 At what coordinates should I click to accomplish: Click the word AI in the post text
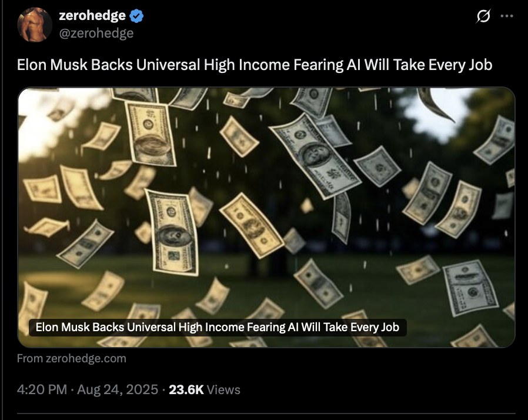[x=353, y=65]
